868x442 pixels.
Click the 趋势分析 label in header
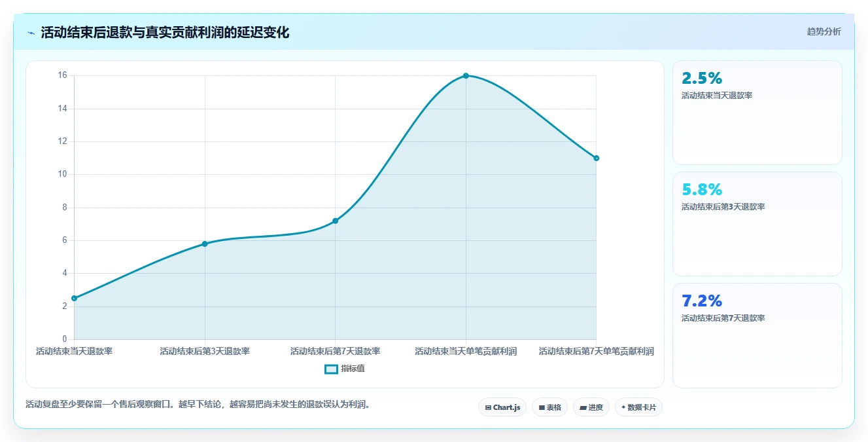824,31
